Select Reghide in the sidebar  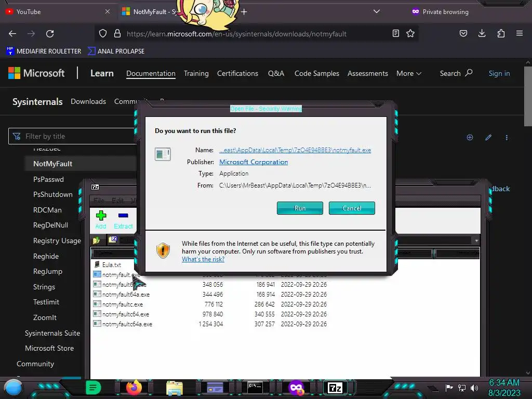(46, 257)
